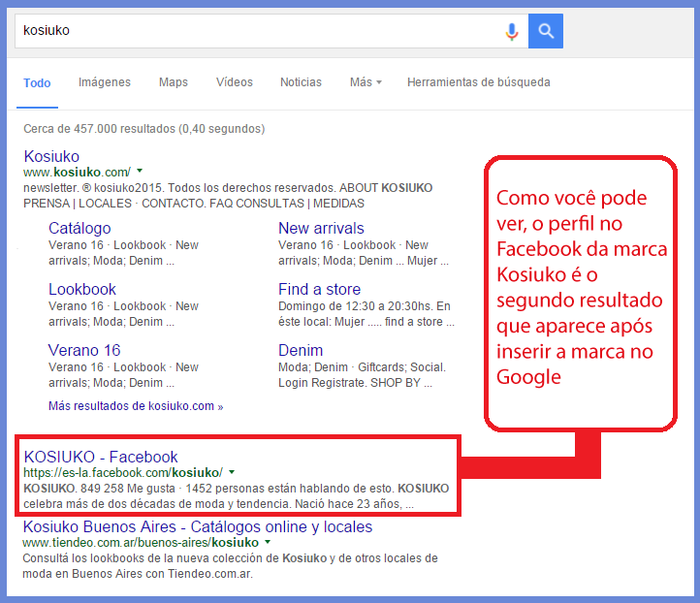Click 'Cerca de 457.000 resultados' stats text
This screenshot has width=700, height=603.
pyautogui.click(x=144, y=129)
